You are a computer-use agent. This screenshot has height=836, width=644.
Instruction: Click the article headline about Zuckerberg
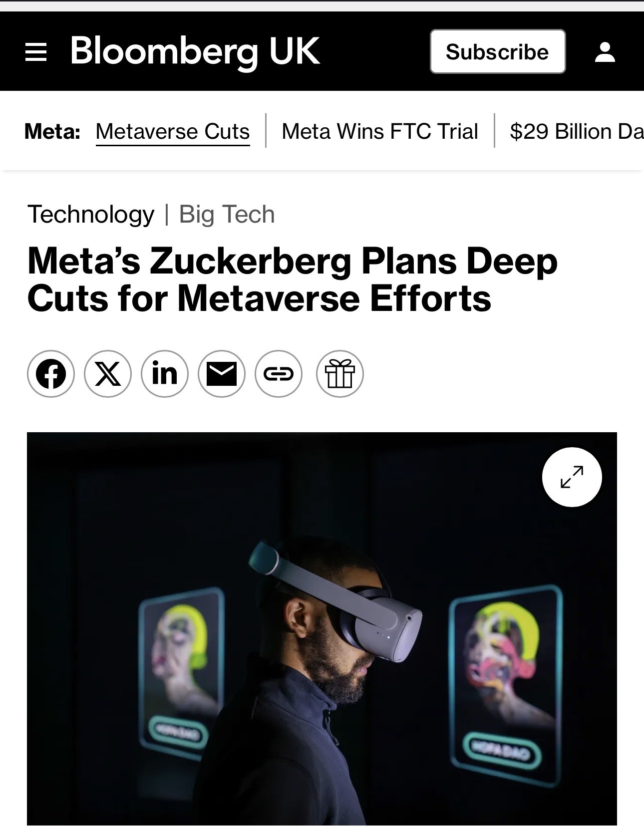click(x=292, y=279)
